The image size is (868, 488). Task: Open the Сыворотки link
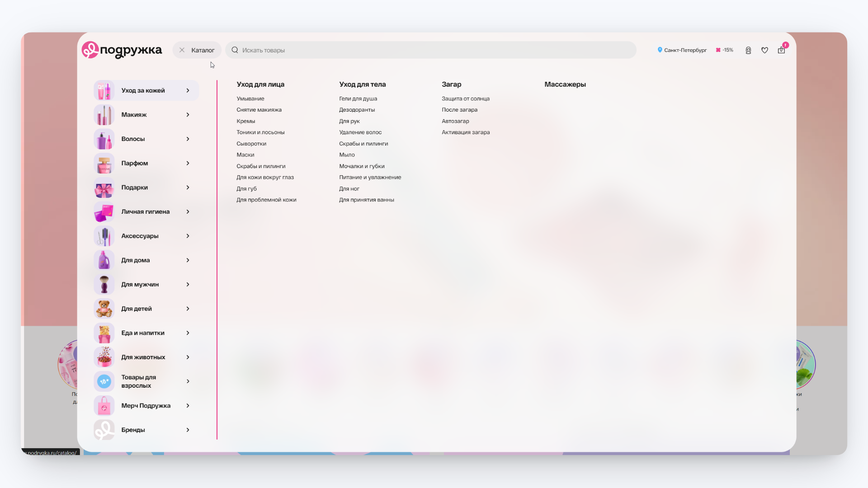[x=251, y=144]
